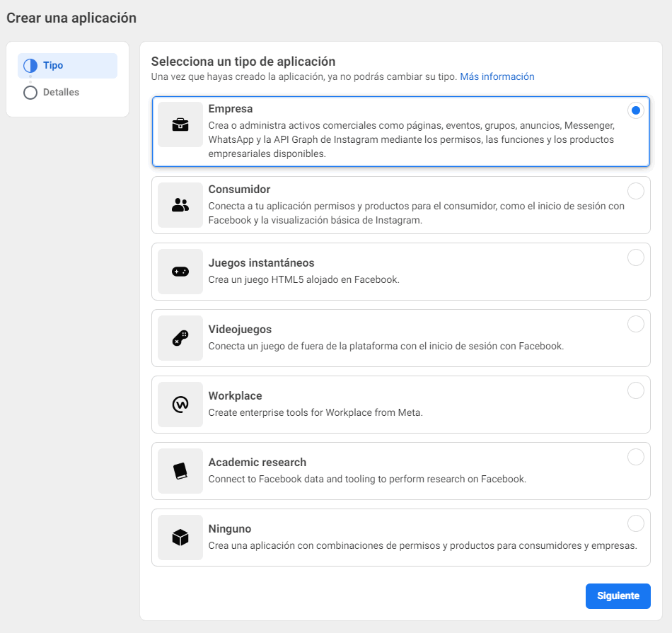Choose the Juegos instantáneos radio option
The image size is (672, 633).
636,257
